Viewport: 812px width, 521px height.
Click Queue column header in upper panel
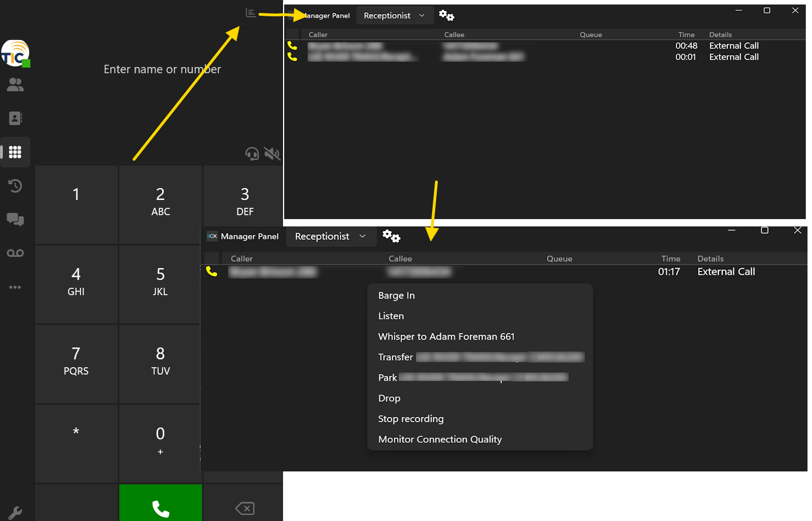click(x=591, y=34)
